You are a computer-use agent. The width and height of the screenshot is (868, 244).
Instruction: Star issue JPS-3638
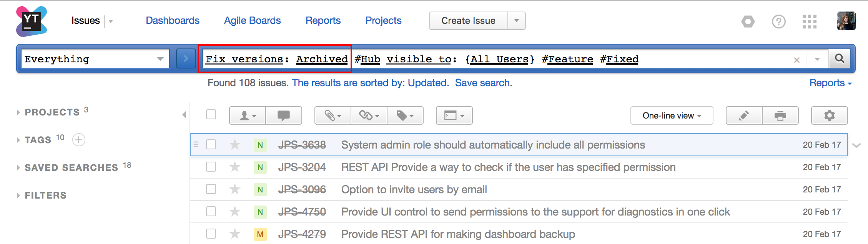pos(235,145)
